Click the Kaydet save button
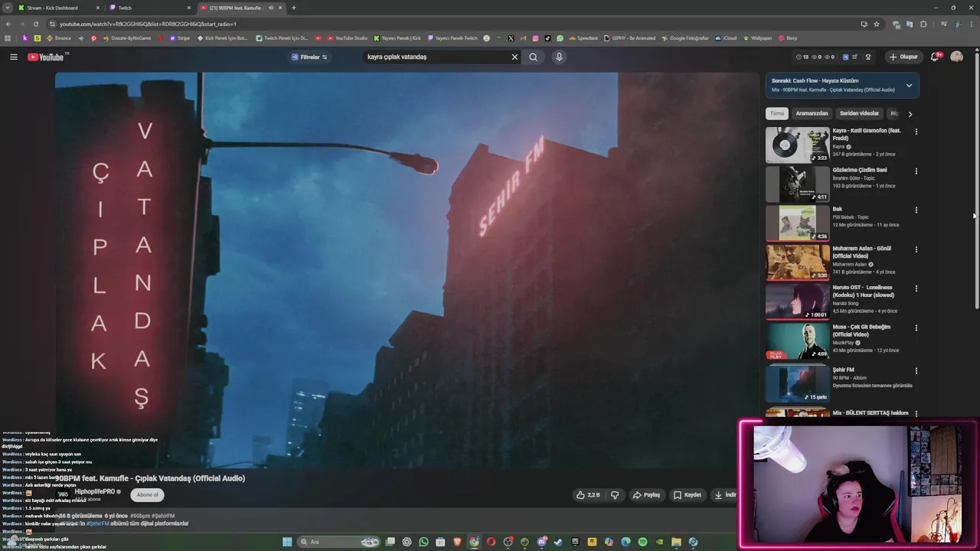 pyautogui.click(x=687, y=495)
